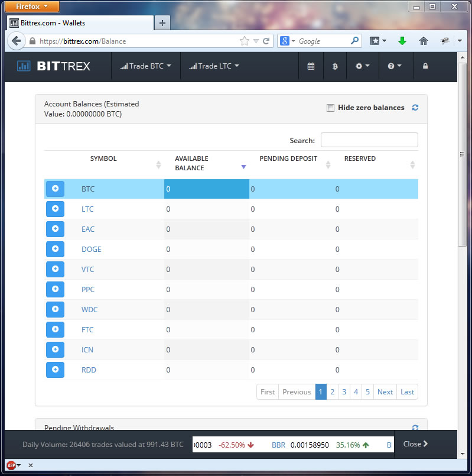This screenshot has width=472, height=476.
Task: Click the Bittrex logo
Action: [x=54, y=66]
